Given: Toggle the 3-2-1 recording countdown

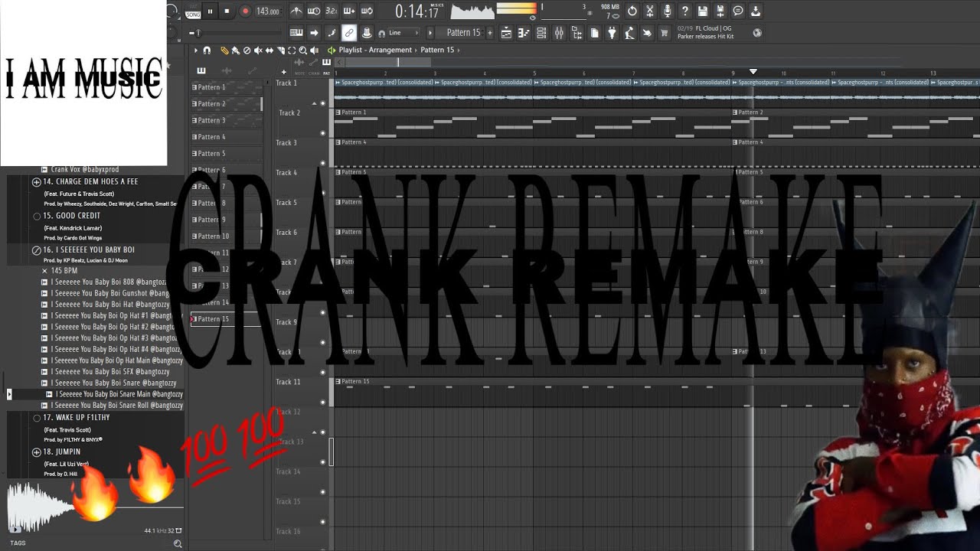Looking at the screenshot, I should pos(331,11).
